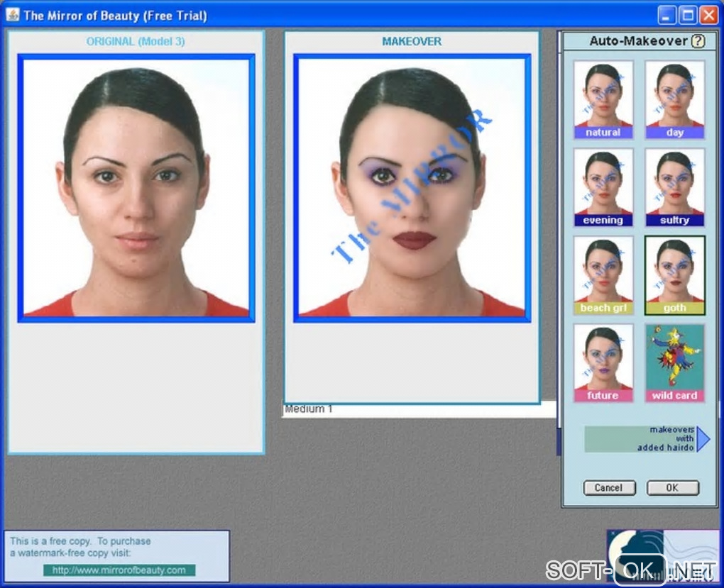Viewport: 724px width, 588px height.
Task: Click the original Model 3 photo
Action: pyautogui.click(x=136, y=188)
